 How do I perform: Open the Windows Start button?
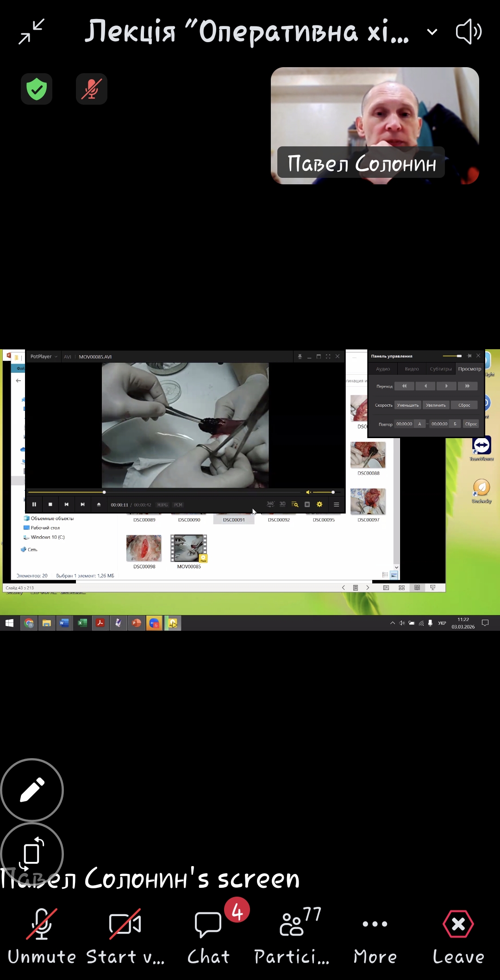tap(9, 623)
